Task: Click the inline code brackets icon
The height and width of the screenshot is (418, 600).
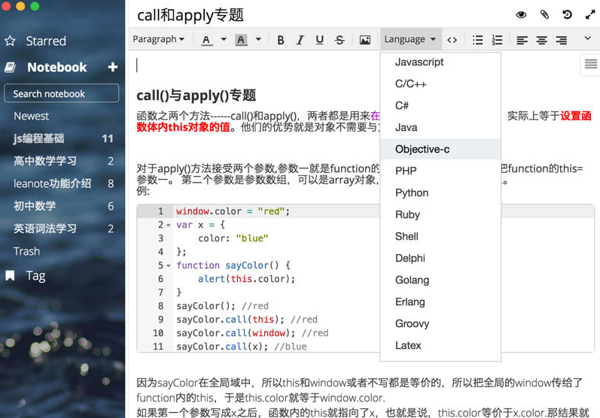Action: point(452,40)
